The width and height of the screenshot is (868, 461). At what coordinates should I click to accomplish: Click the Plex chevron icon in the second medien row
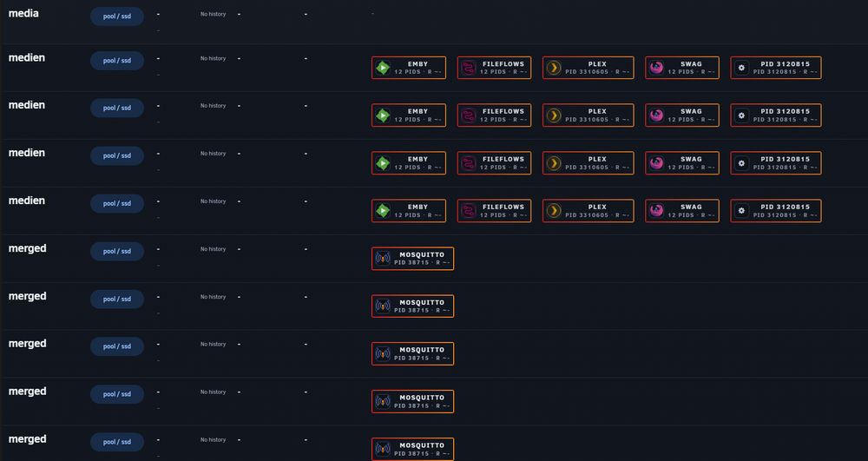tap(554, 115)
